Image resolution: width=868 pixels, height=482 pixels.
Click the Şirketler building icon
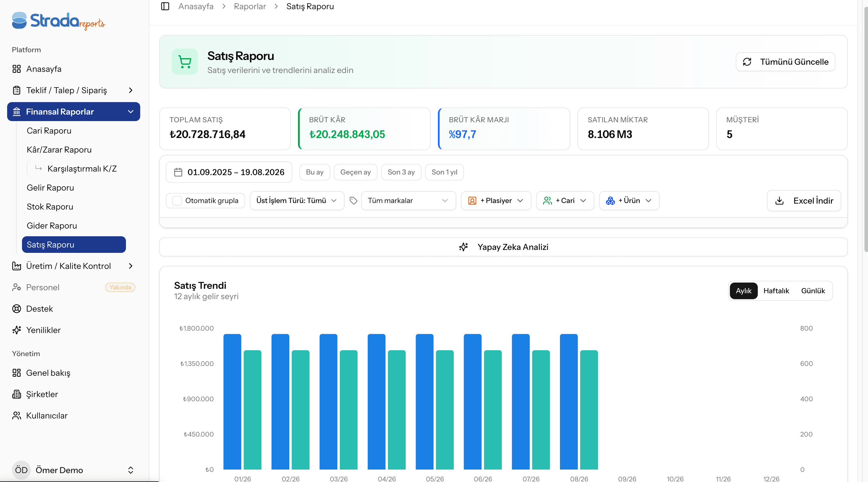tap(17, 394)
